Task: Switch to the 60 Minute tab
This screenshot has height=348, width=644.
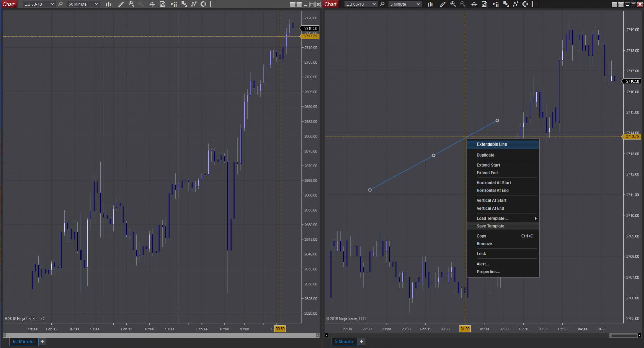Action: pyautogui.click(x=23, y=341)
